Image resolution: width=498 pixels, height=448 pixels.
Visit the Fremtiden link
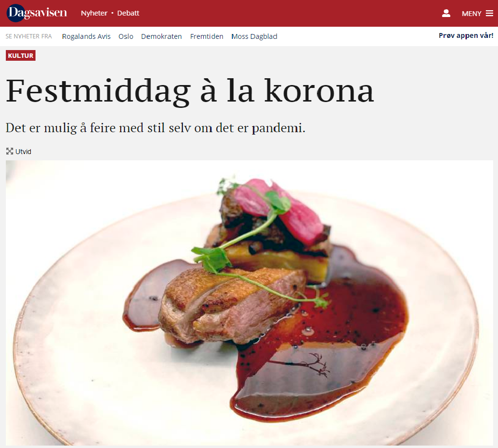tap(207, 36)
